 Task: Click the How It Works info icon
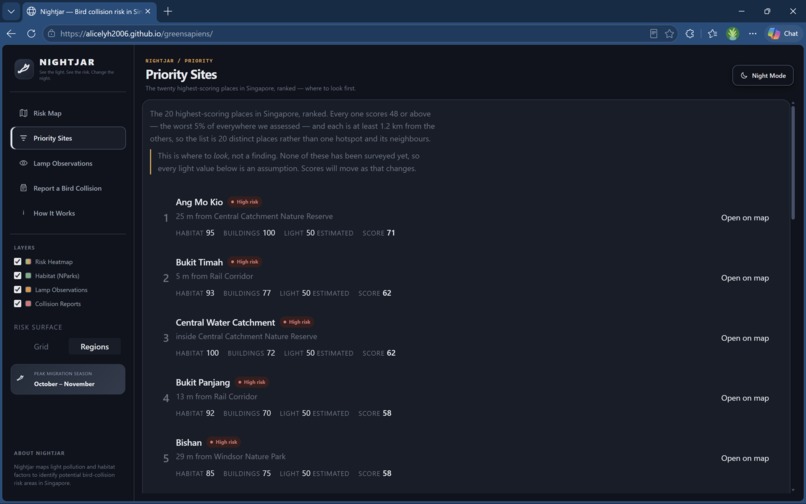(23, 212)
